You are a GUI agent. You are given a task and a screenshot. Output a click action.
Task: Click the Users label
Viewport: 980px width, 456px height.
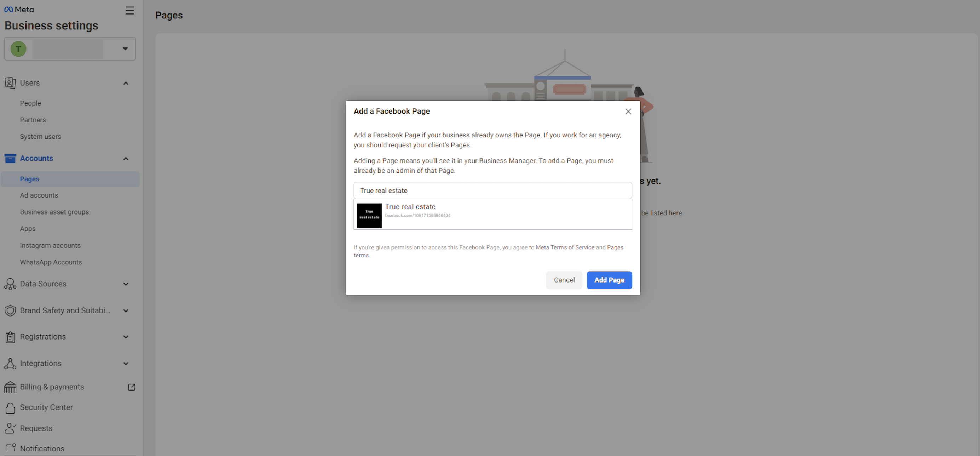(30, 83)
